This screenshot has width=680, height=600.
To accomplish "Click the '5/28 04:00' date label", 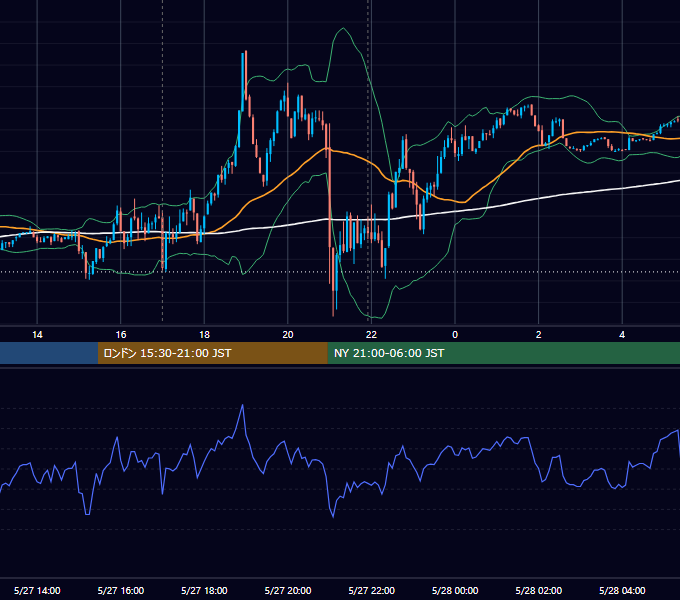I will pyautogui.click(x=622, y=590).
